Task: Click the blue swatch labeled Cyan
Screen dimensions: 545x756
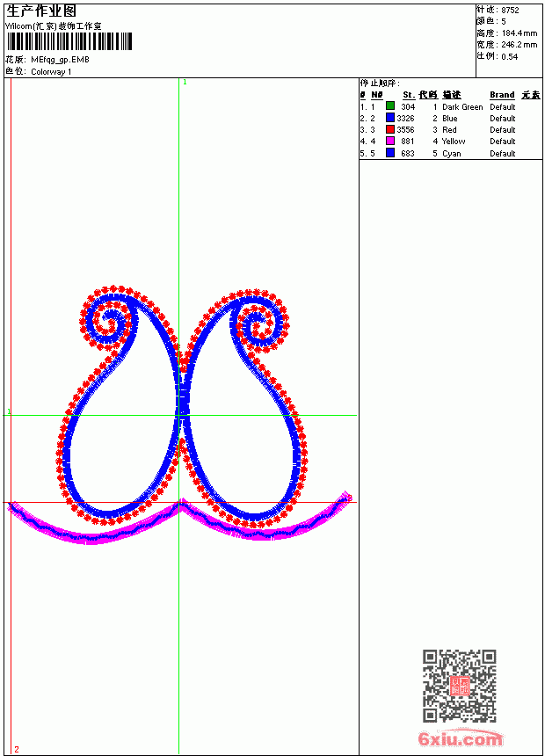Action: 390,153
